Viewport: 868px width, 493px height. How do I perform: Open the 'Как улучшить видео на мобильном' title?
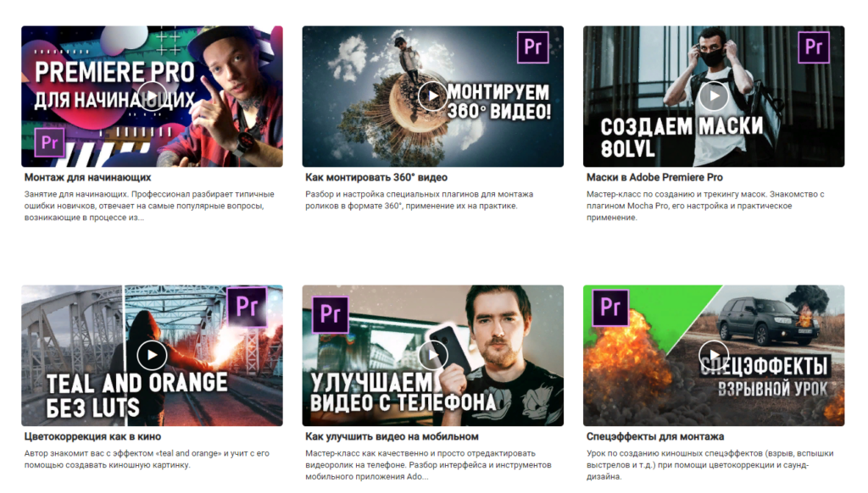pyautogui.click(x=392, y=436)
